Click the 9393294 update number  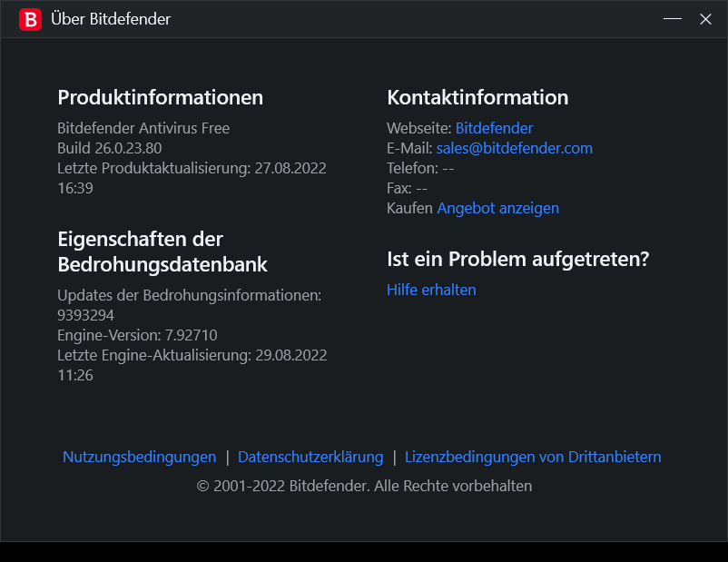[85, 315]
